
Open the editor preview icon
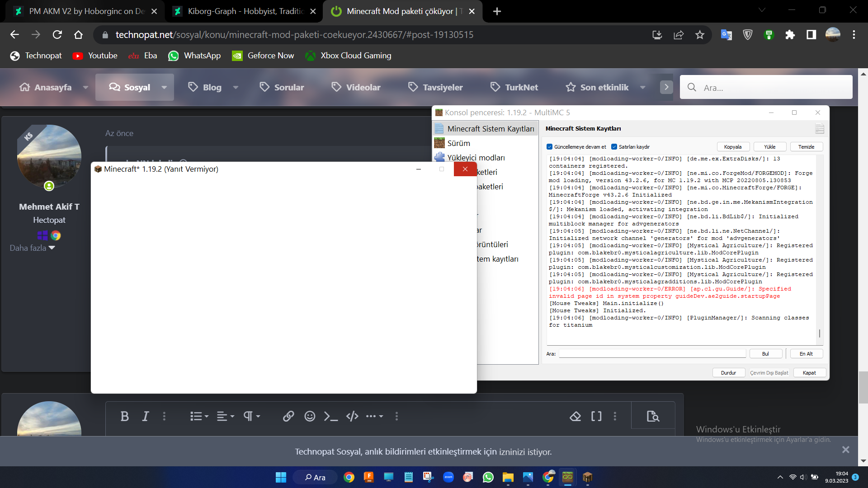(x=653, y=416)
